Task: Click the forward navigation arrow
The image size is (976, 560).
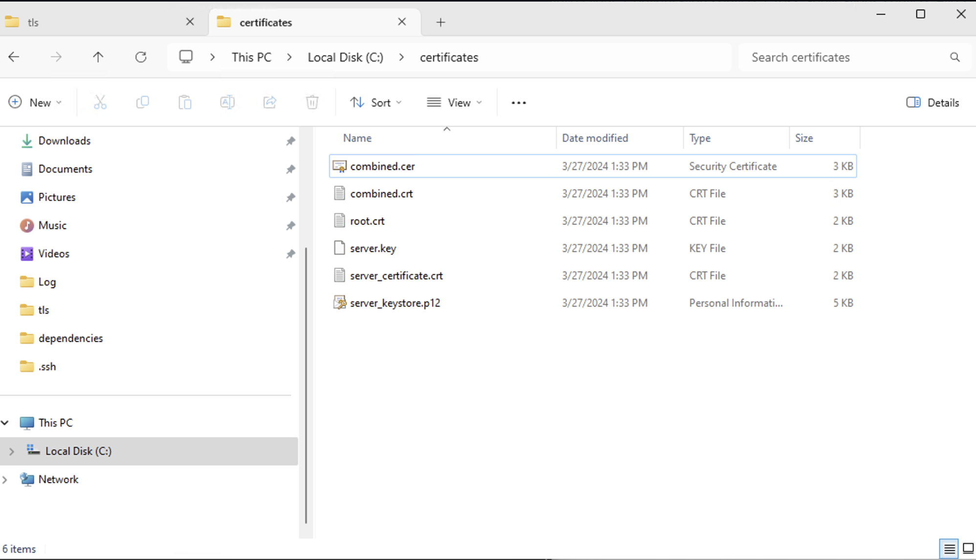Action: (x=56, y=57)
